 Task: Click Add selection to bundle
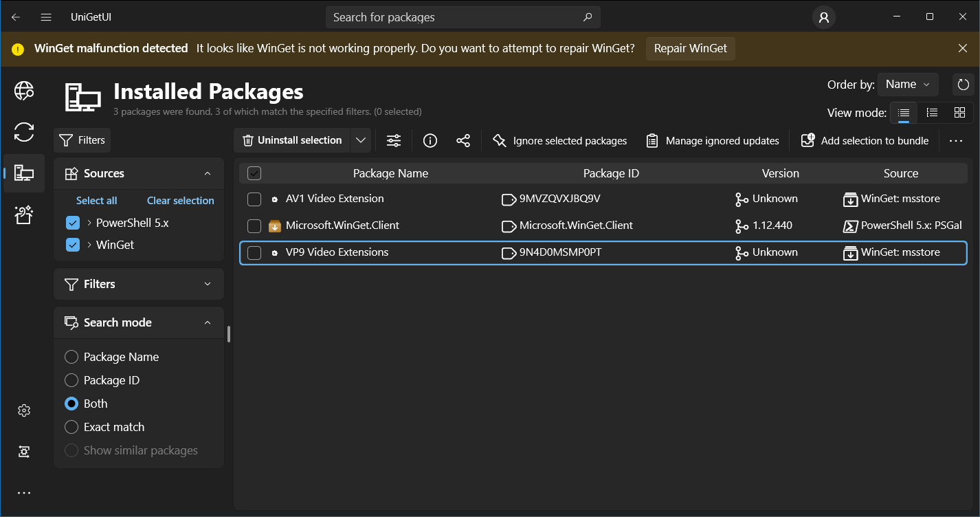pyautogui.click(x=865, y=141)
